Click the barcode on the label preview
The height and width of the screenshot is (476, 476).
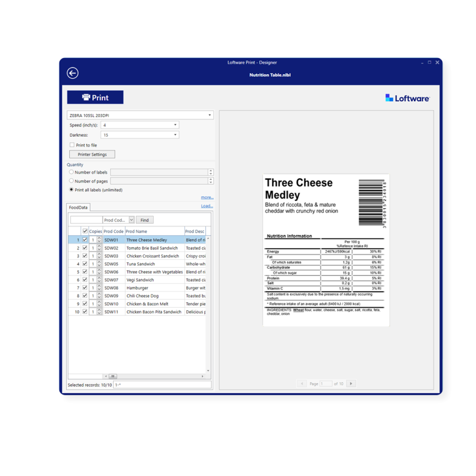pos(372,203)
